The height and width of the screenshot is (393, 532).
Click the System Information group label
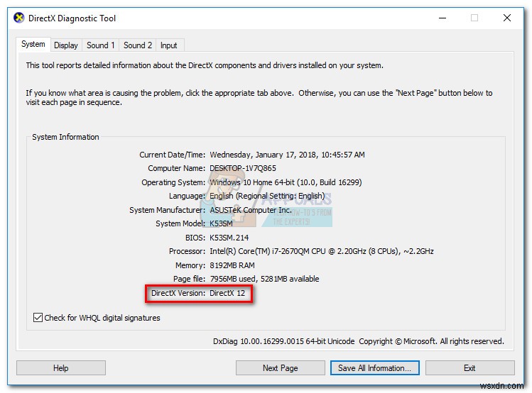click(x=65, y=137)
